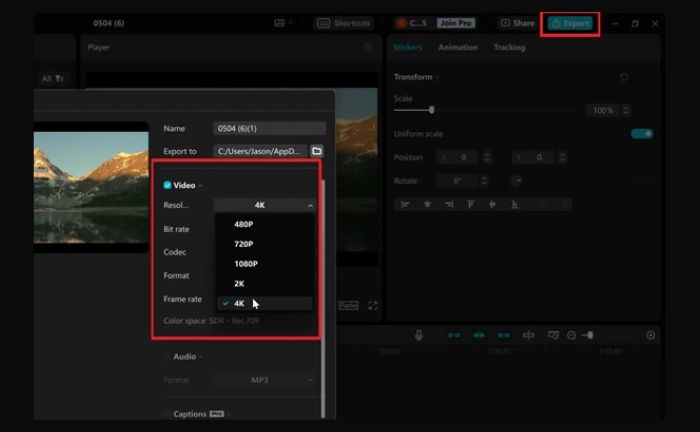Click the Position Y stepper arrows
Viewport: 700px width, 432px height.
coord(562,157)
